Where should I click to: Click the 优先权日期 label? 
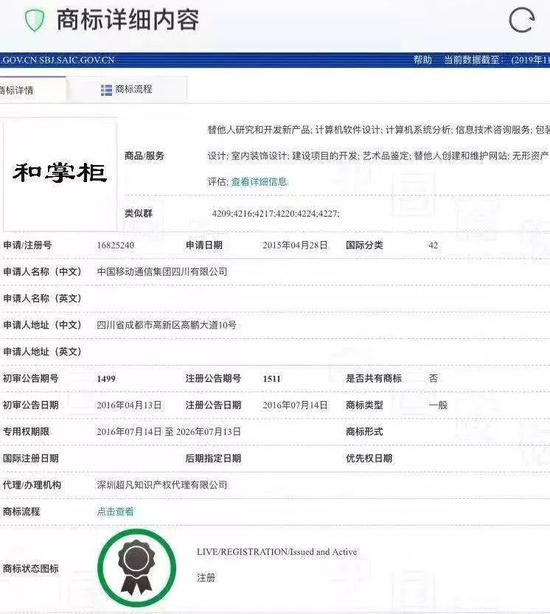click(x=369, y=458)
